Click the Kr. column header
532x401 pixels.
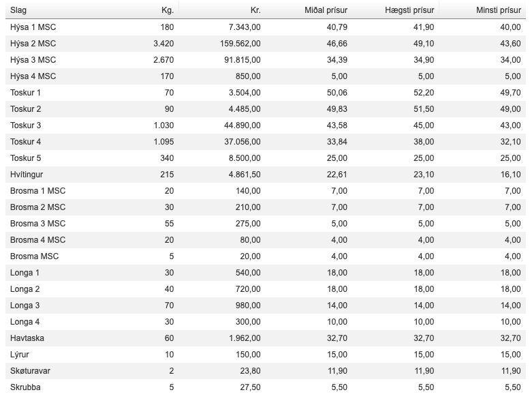tap(255, 10)
